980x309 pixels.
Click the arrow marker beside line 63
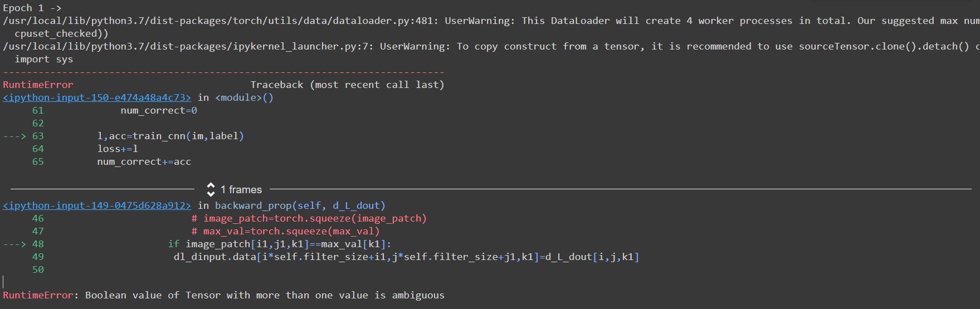pyautogui.click(x=15, y=136)
